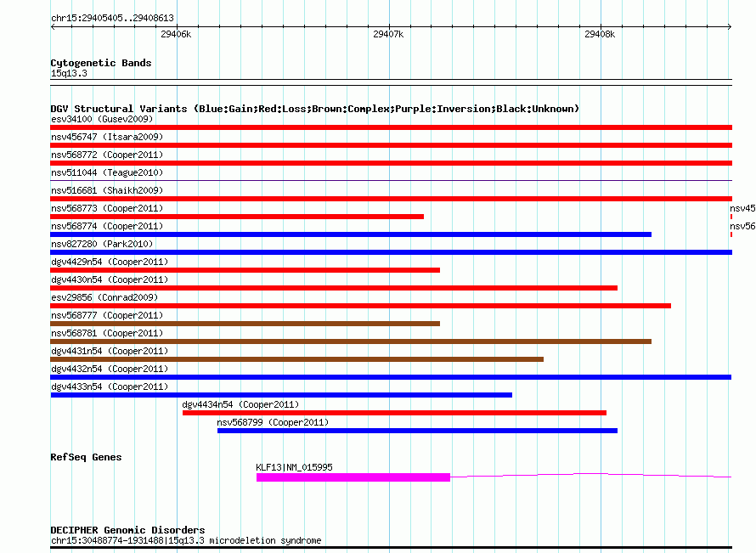This screenshot has width=756, height=553.
Task: Click the Cytogenetic Bands track title
Action: click(x=101, y=63)
